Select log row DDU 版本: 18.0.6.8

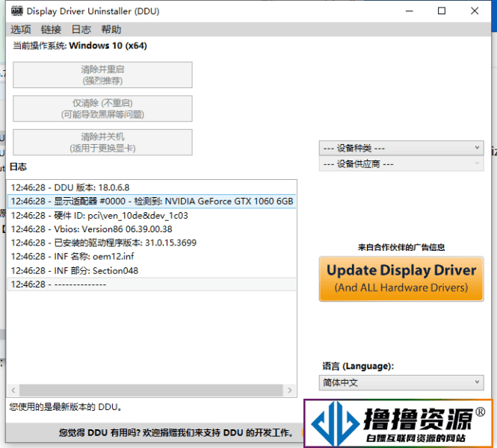coord(152,187)
